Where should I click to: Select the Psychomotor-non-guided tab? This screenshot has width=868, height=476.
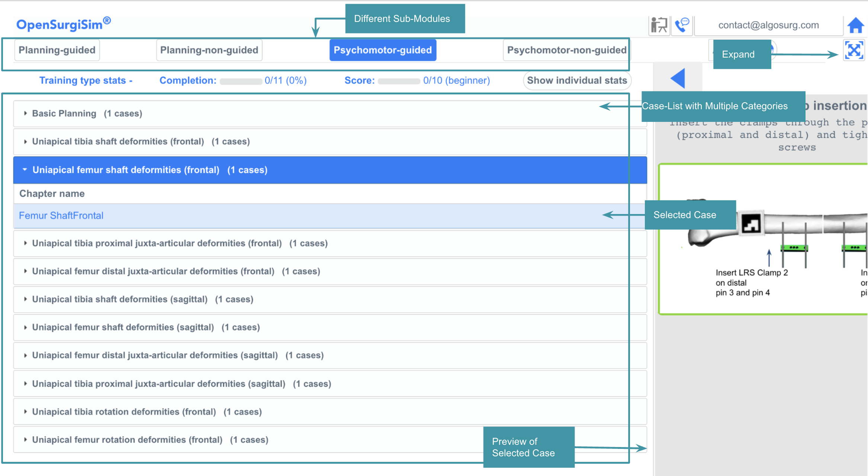click(566, 50)
